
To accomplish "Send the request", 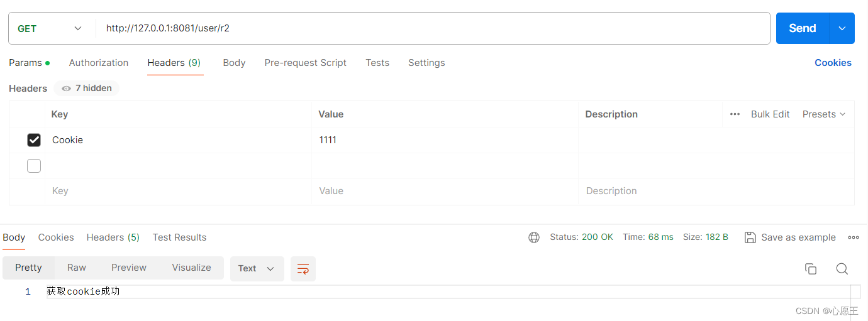I will point(803,28).
